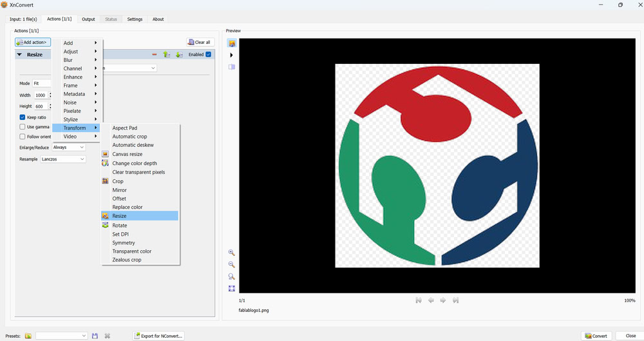Viewport: 644px width, 341px height.
Task: Open the Pixelate submenu
Action: tap(76, 111)
